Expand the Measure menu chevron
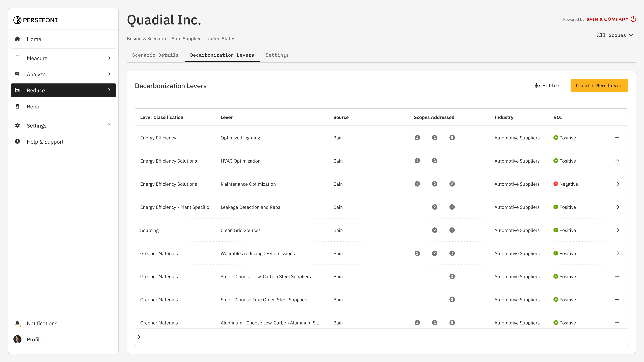The width and height of the screenshot is (644, 362). click(109, 58)
